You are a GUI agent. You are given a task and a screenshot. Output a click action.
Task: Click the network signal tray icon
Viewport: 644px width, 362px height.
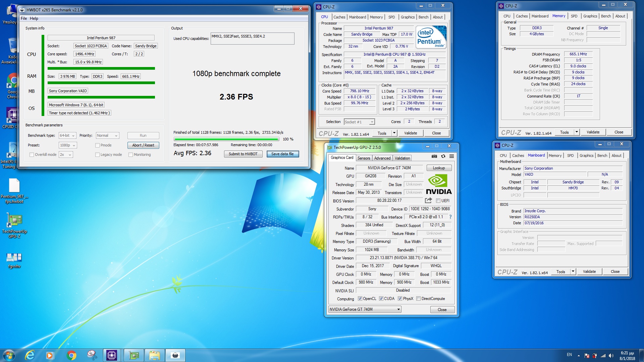point(603,356)
